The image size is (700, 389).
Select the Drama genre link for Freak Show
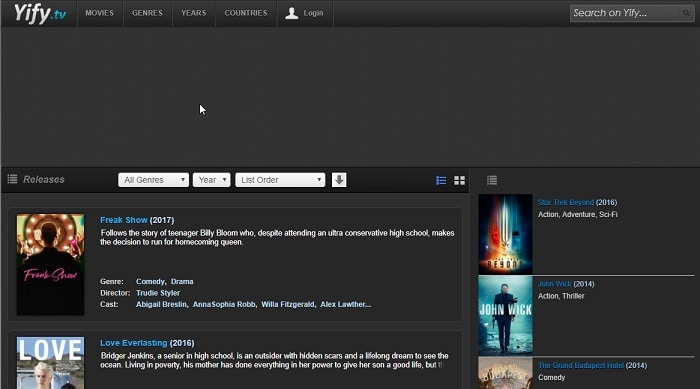(182, 281)
